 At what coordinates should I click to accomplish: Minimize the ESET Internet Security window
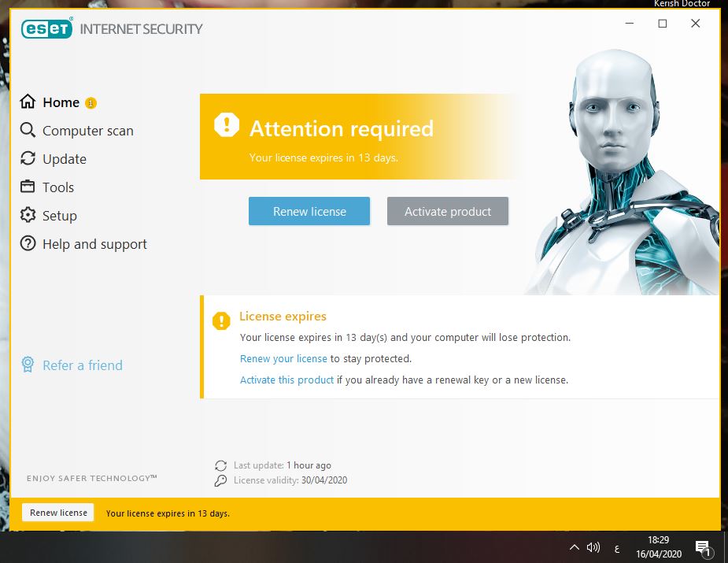[630, 23]
